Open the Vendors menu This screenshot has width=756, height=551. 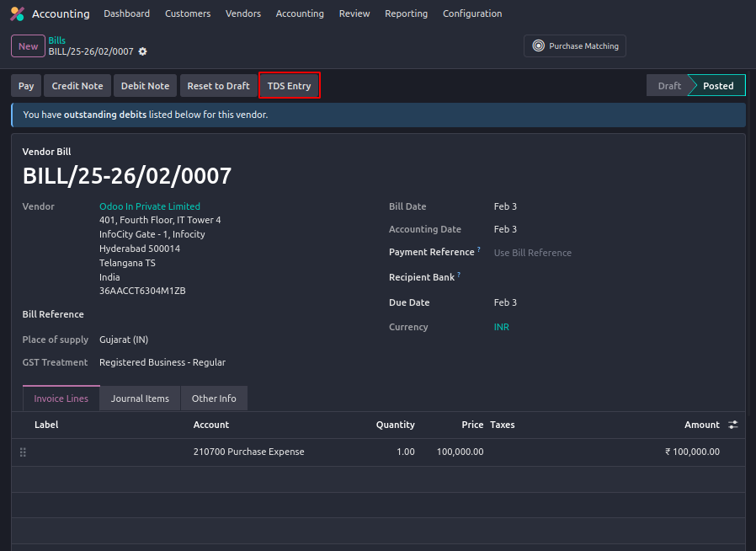(243, 13)
